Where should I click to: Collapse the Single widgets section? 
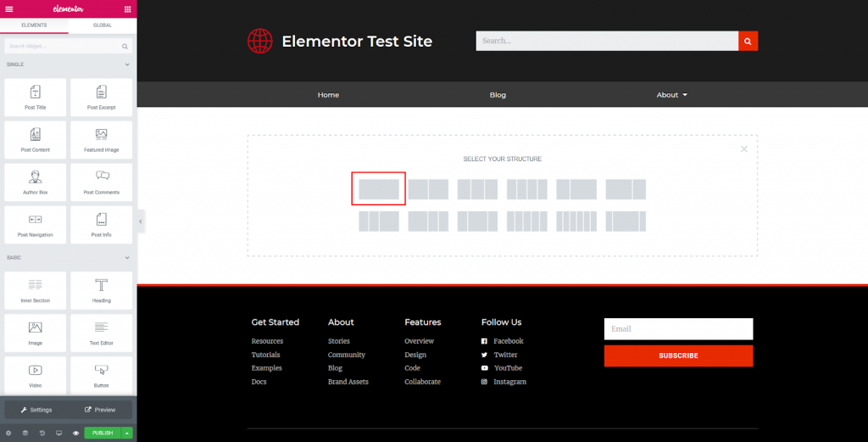coord(127,64)
